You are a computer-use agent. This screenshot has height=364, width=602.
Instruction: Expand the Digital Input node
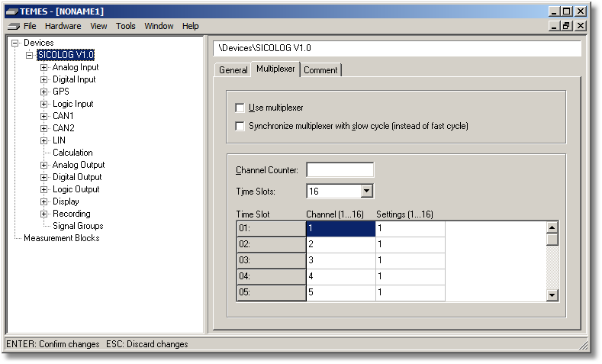pyautogui.click(x=43, y=80)
